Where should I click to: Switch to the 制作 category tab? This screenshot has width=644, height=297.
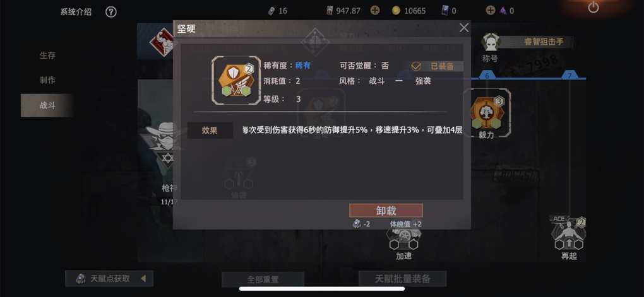coord(47,80)
